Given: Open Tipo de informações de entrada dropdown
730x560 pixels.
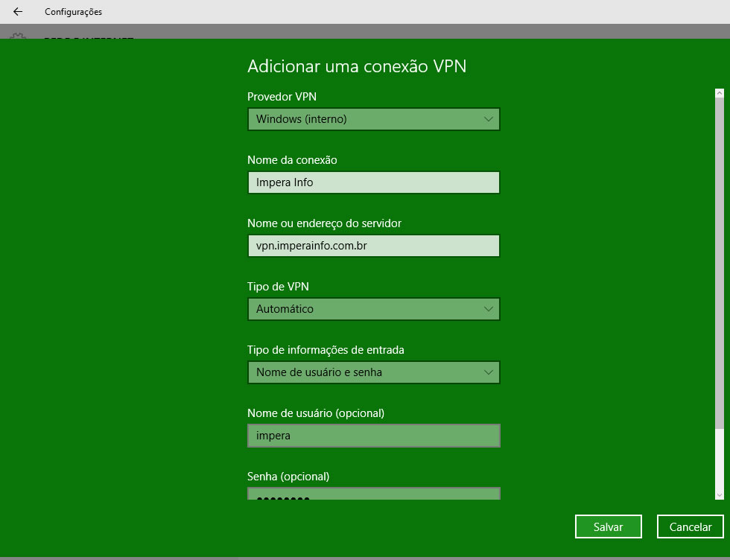Looking at the screenshot, I should 373,372.
